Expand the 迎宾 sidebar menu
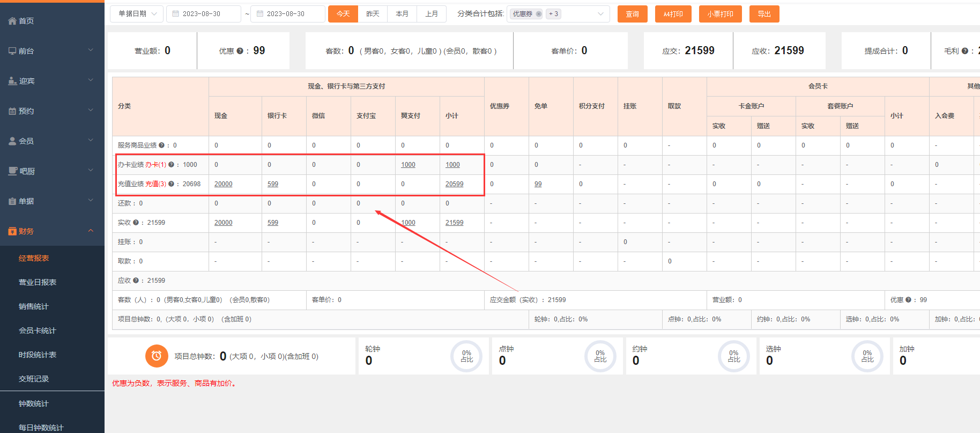The height and width of the screenshot is (433, 980). [x=91, y=80]
